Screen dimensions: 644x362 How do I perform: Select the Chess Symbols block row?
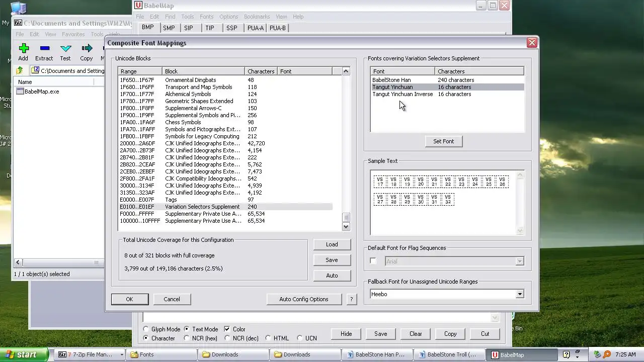tap(225, 122)
